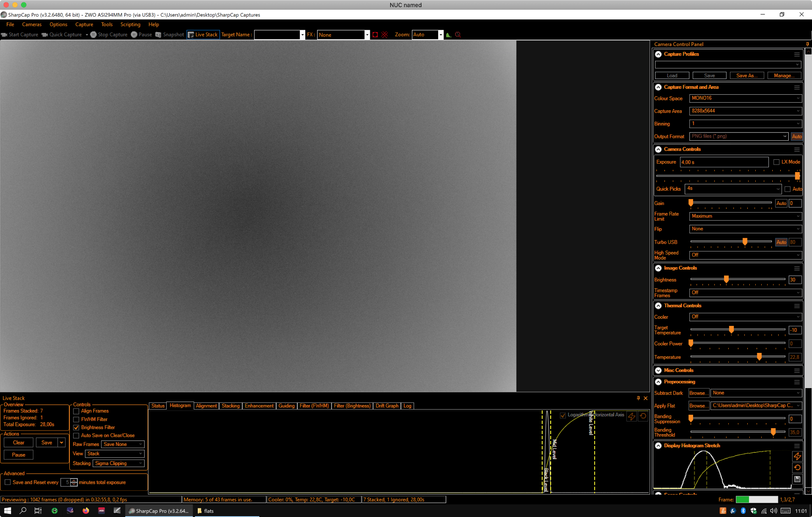
Task: Click Browse... next to Apply Flat
Action: (x=699, y=406)
